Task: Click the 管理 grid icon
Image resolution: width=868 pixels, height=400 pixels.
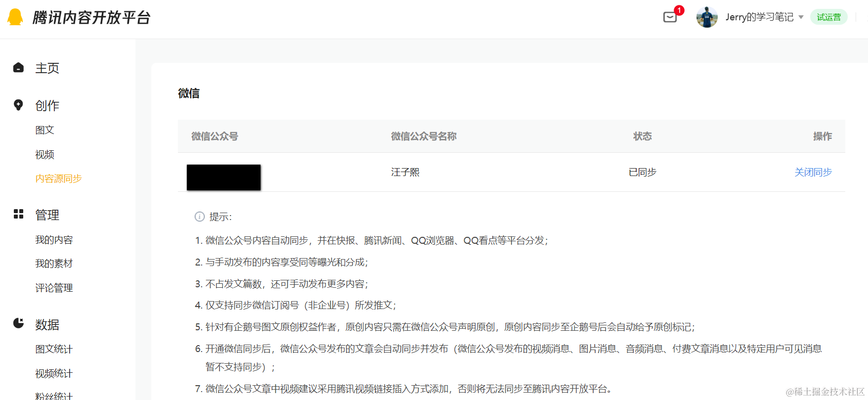Action: [18, 214]
